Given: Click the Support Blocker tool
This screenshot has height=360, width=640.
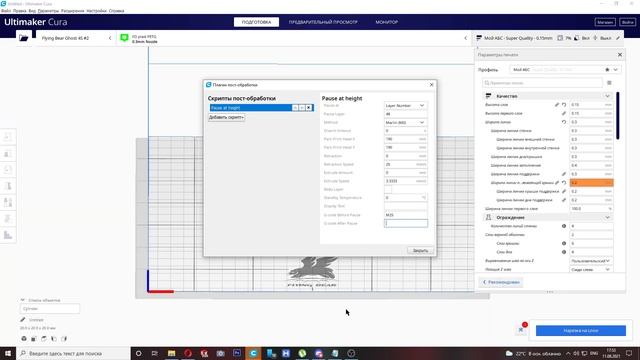Looking at the screenshot, I should pos(7,219).
